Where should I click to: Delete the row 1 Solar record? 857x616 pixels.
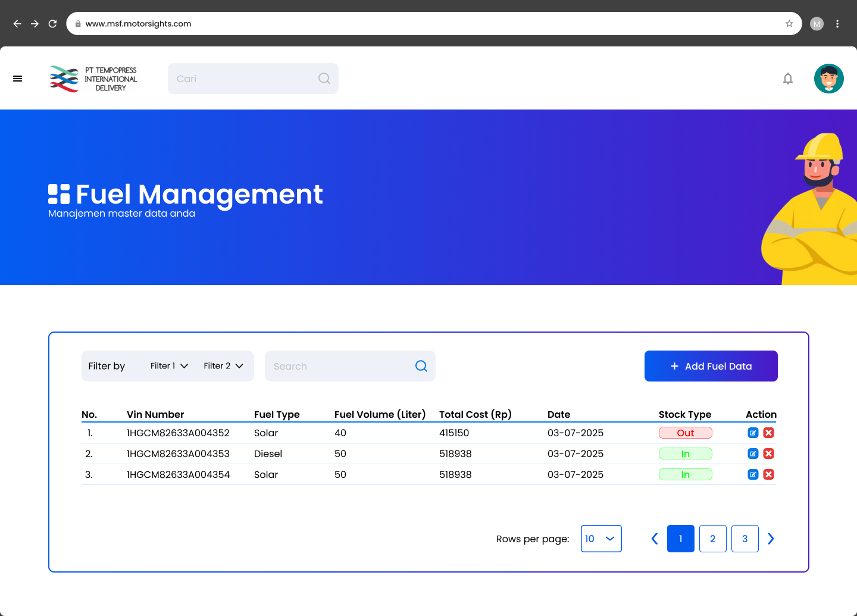point(768,433)
